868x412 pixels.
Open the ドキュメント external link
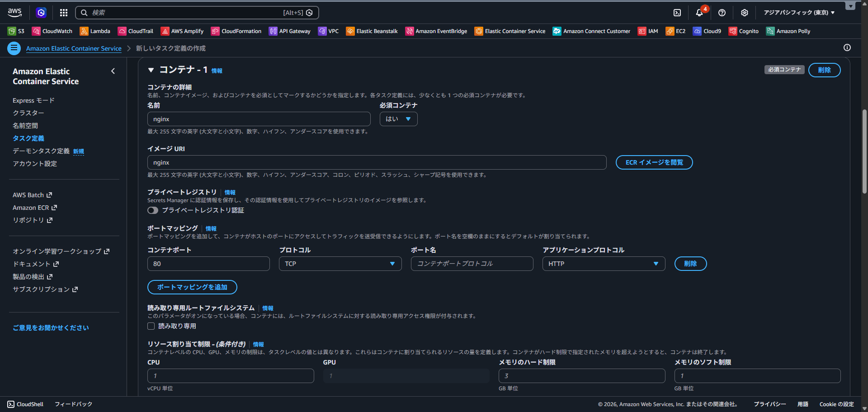(36, 264)
